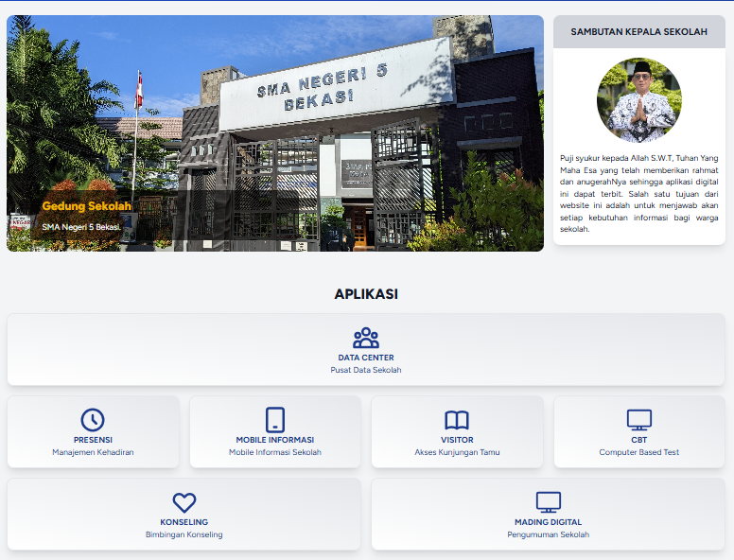The width and height of the screenshot is (734, 560).
Task: Open Mading Digital via its monitor icon
Action: point(549,502)
